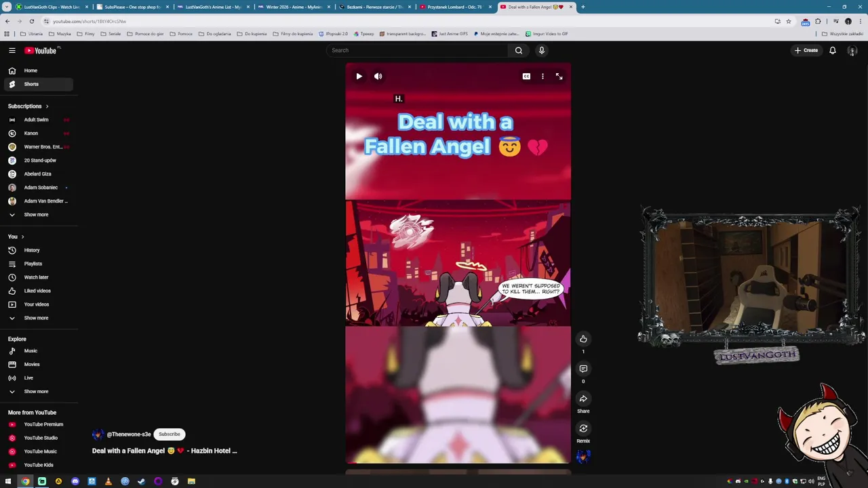Viewport: 868px width, 488px height.
Task: Open Warner Bros. Ent... subscription
Action: click(37, 147)
